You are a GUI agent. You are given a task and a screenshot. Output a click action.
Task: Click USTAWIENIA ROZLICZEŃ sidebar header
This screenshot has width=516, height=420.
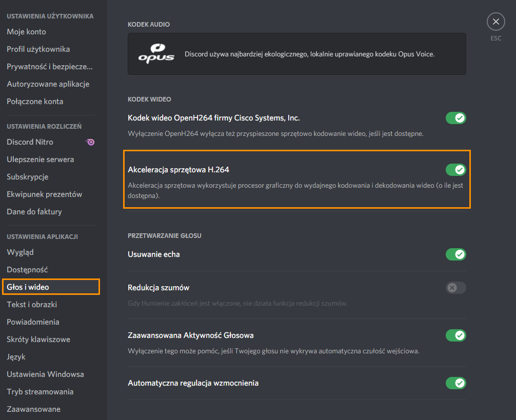click(44, 126)
